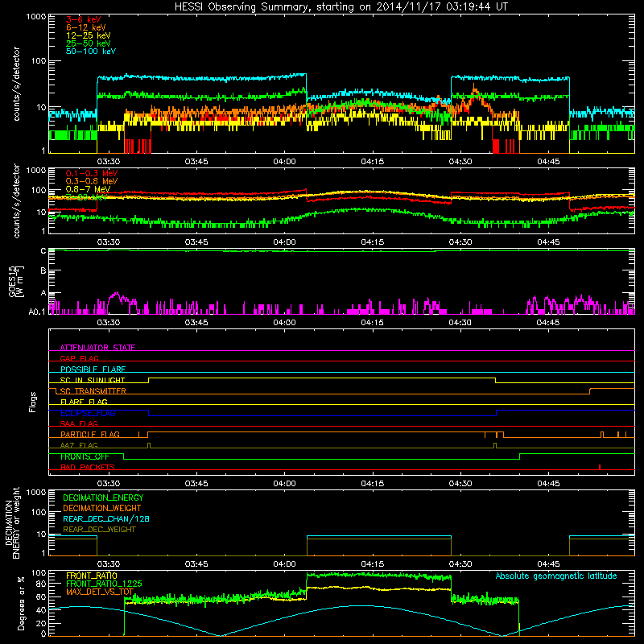Click the DECIMATION_WEIGHT legend entry
This screenshot has width=644, height=644.
pos(102,508)
